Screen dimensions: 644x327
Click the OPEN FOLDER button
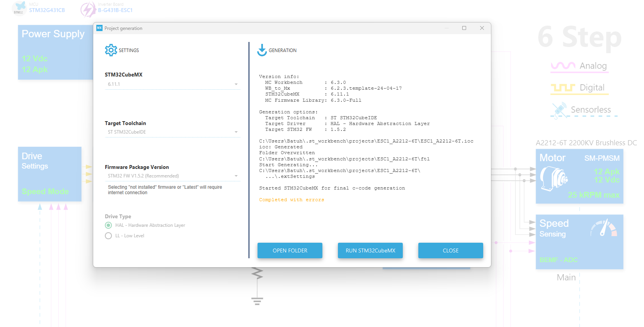pyautogui.click(x=290, y=250)
